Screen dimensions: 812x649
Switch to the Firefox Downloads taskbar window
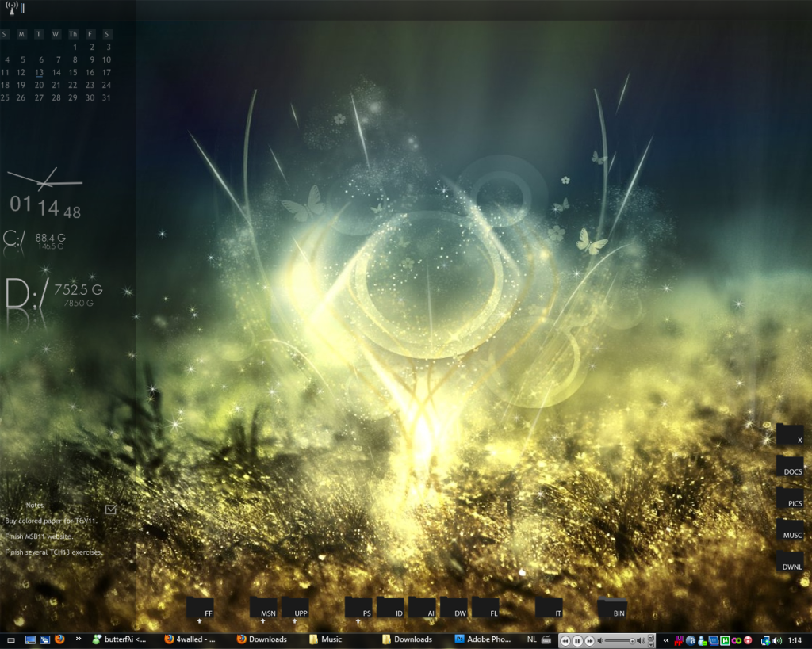tap(262, 639)
